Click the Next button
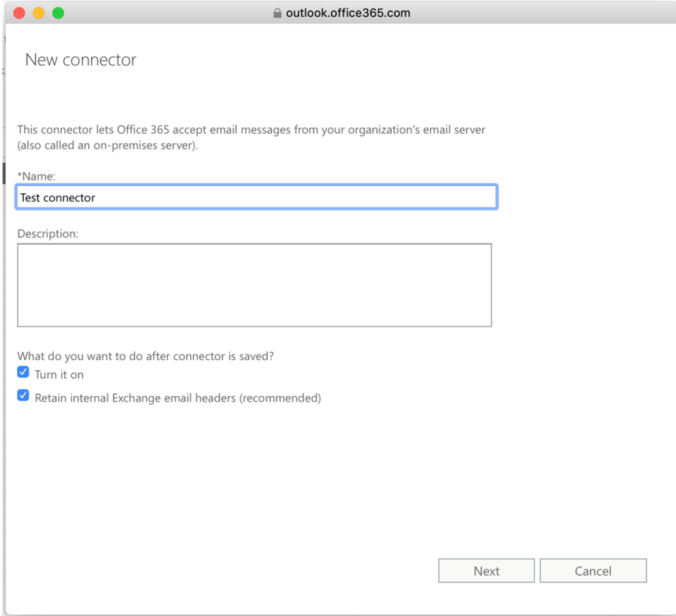 click(x=486, y=571)
